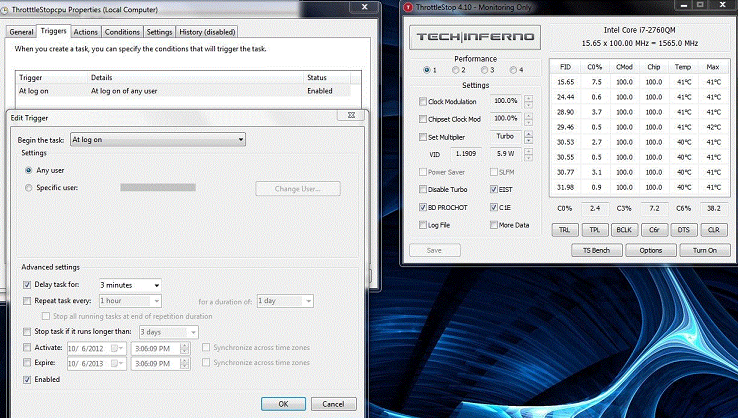Click the C6r button

click(654, 230)
